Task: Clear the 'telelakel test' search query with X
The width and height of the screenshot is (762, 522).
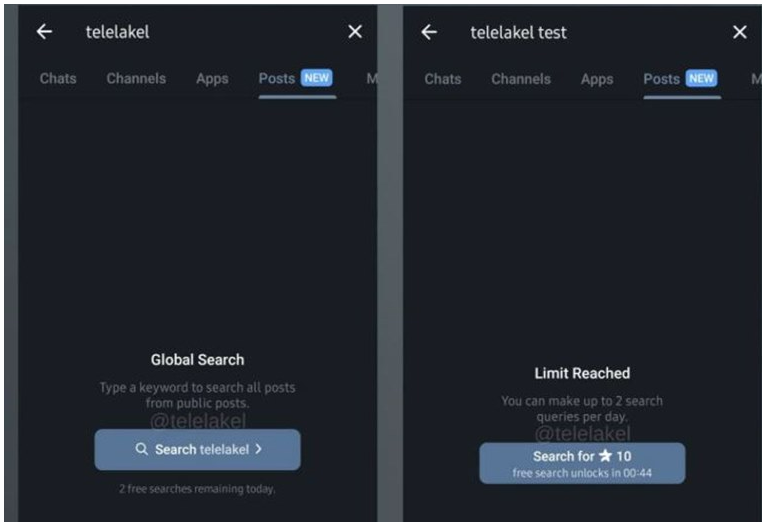Action: pyautogui.click(x=740, y=32)
